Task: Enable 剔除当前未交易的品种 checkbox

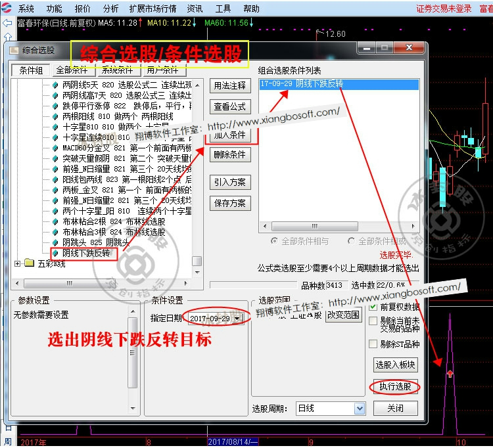Action: [373, 321]
